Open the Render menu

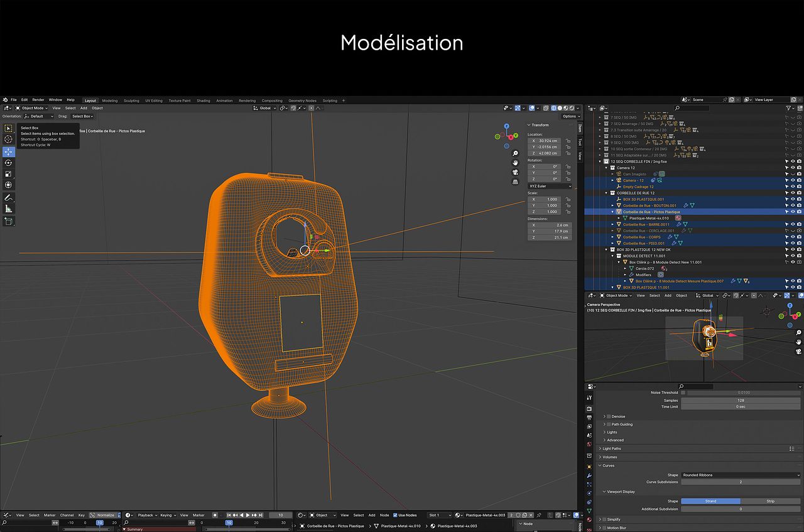point(38,100)
